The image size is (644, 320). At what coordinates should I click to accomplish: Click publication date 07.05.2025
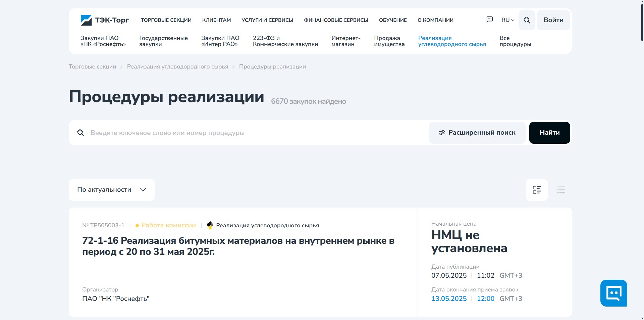tap(449, 275)
